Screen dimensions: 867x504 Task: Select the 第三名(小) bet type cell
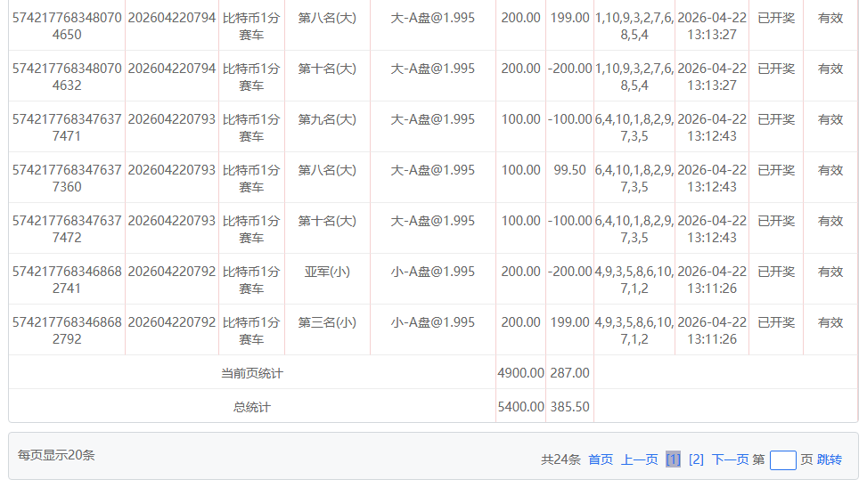(327, 322)
